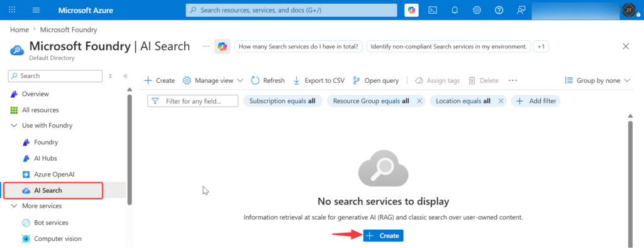Click the Filter for any field box

[x=192, y=101]
